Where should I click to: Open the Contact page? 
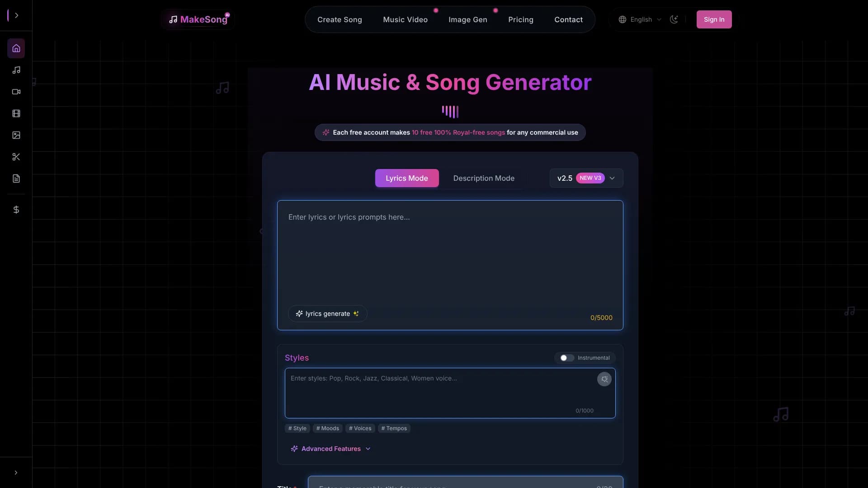point(568,19)
